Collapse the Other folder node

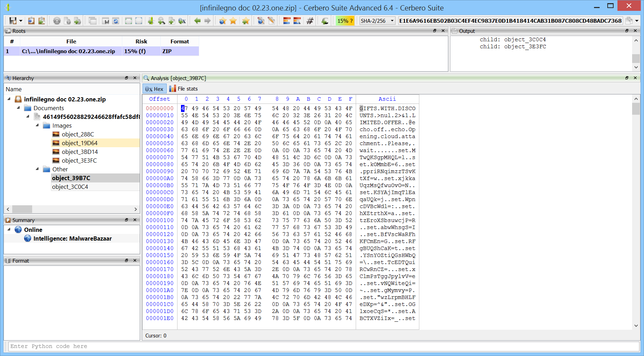(x=37, y=169)
